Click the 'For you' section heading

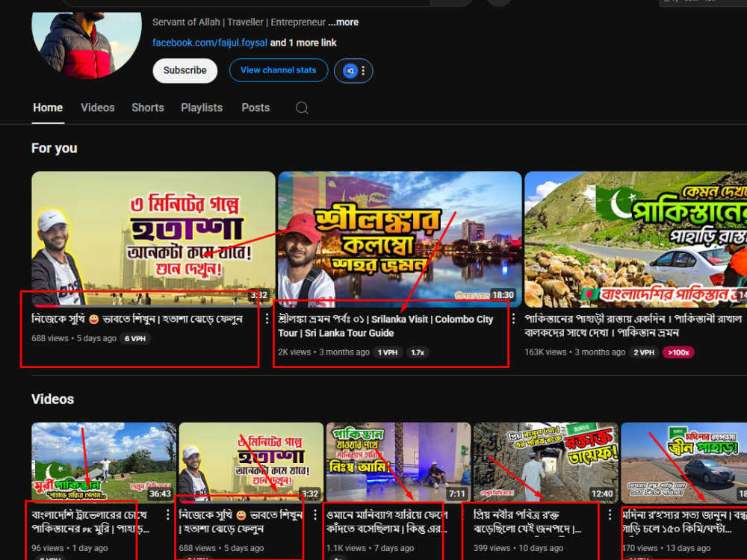tap(55, 148)
